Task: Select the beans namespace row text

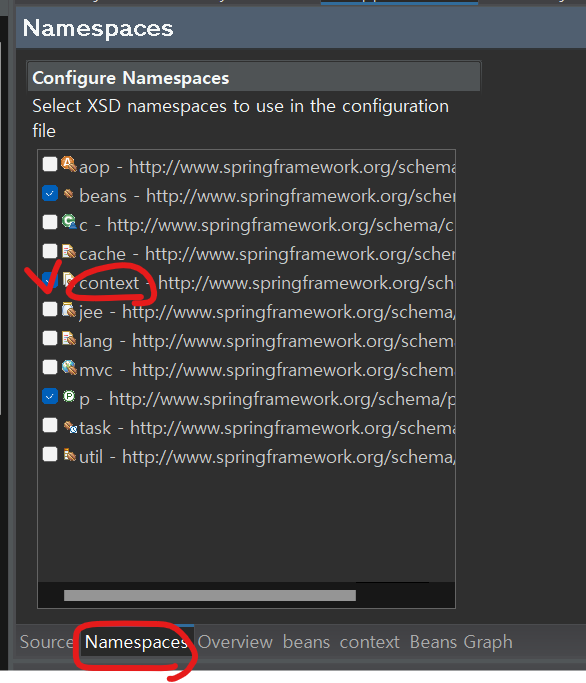Action: [x=267, y=196]
